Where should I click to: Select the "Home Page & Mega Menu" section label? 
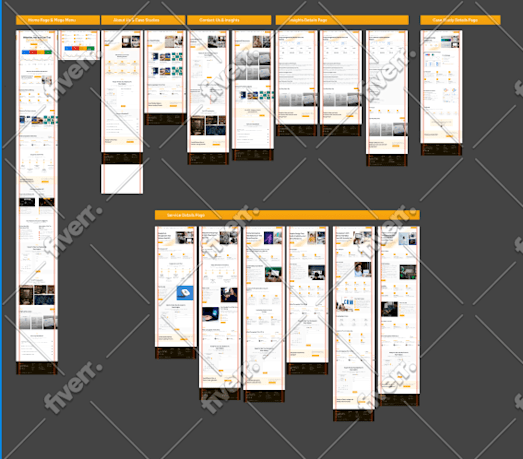click(x=58, y=20)
